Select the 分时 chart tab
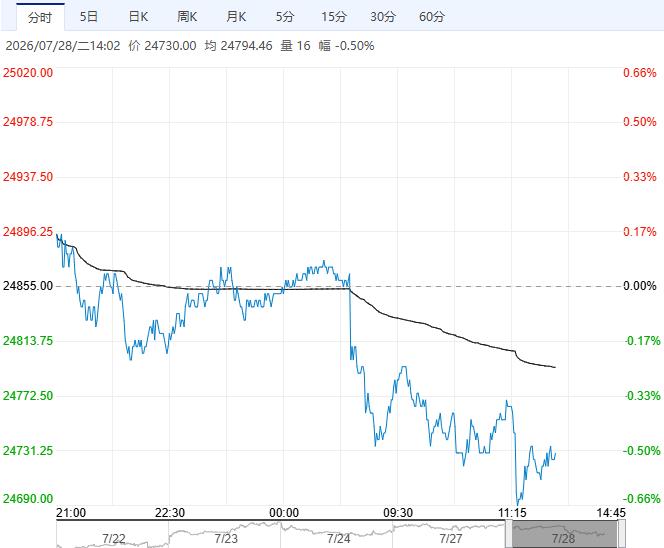 [x=40, y=17]
